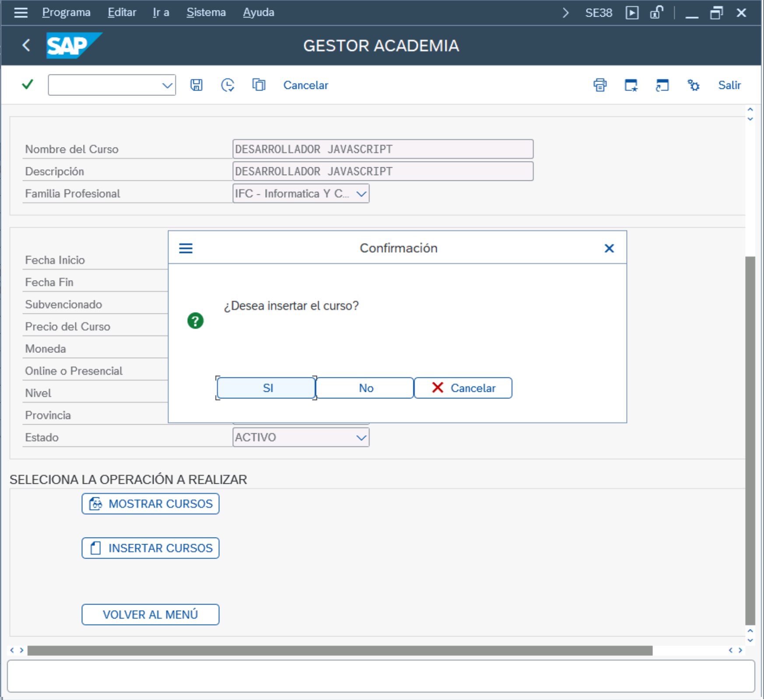
Task: Click the scroll-right arrow at bottom right corner
Action: 740,650
